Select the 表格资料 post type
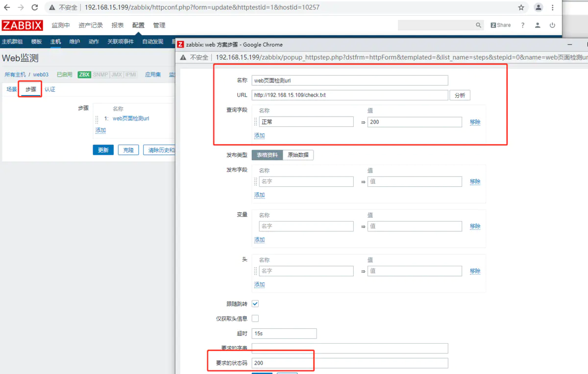The image size is (588, 374). pos(267,155)
